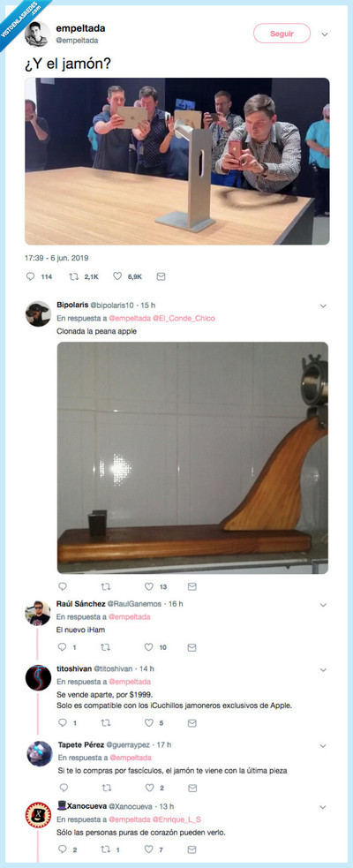353x868 pixels.
Task: Expand options chevron on Bipolaris reply
Action: point(323,306)
